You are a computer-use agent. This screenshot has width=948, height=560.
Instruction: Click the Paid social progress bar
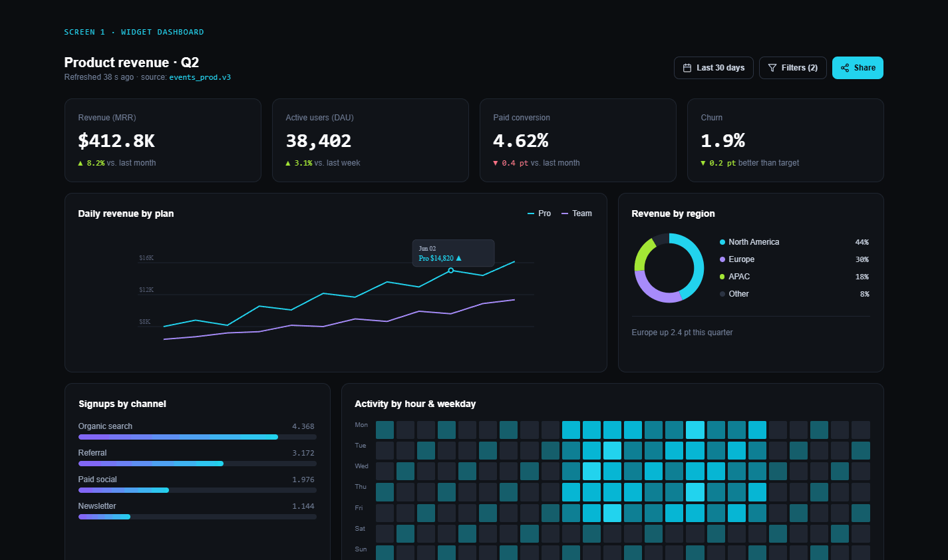click(x=198, y=490)
